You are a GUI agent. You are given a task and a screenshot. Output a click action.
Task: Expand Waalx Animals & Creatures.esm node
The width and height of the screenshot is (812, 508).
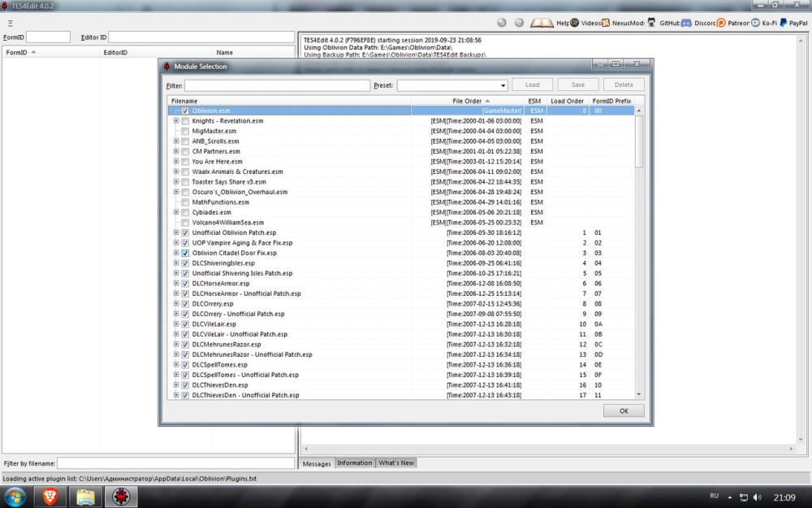click(176, 172)
